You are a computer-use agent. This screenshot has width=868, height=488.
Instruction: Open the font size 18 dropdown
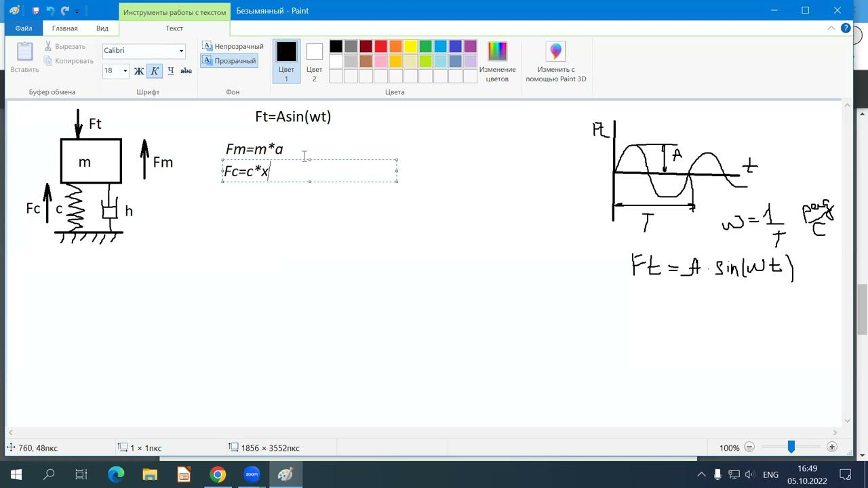point(125,70)
